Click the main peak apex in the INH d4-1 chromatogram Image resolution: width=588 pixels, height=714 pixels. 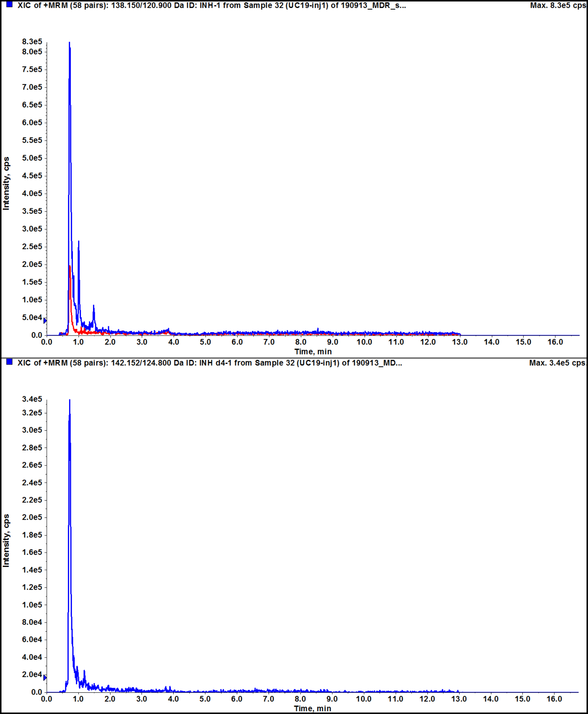pos(69,400)
